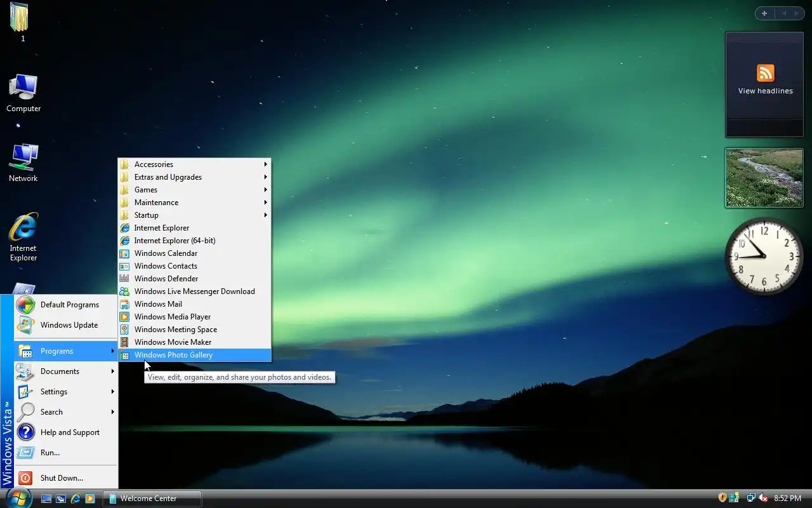
Task: Launch Windows Media Player from Programs menu
Action: pos(194,317)
